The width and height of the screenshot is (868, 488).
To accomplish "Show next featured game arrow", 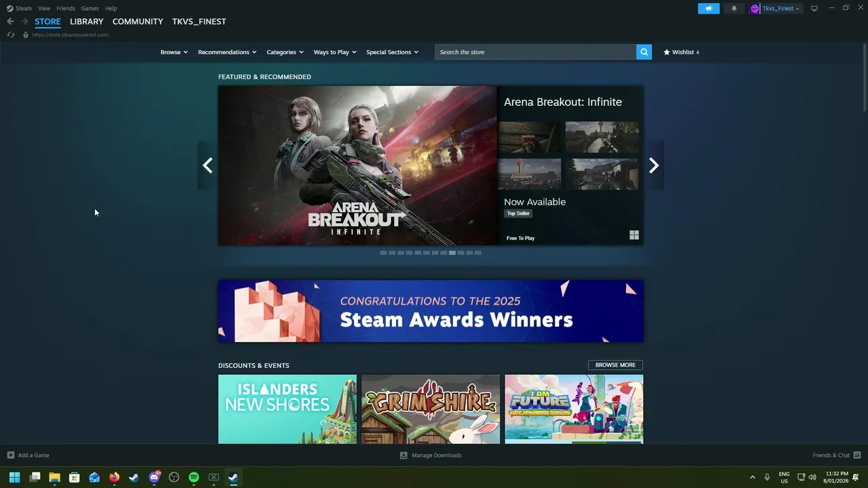I will 654,165.
